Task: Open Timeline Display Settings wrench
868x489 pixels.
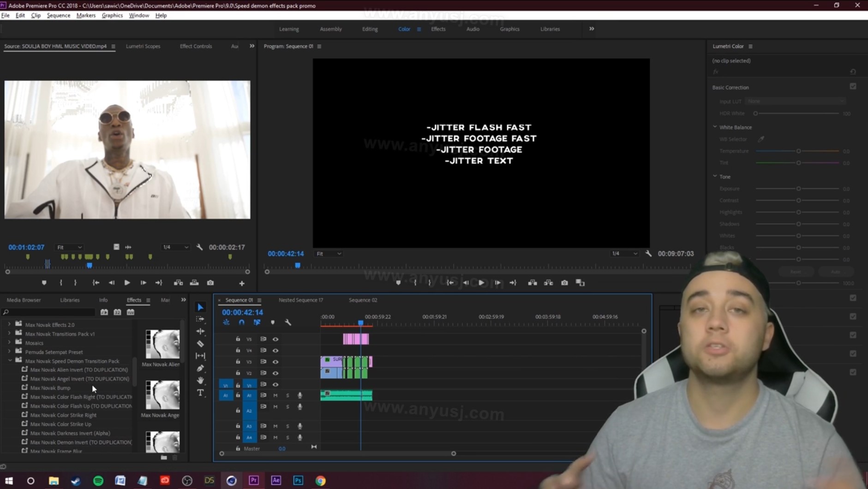Action: click(x=288, y=322)
